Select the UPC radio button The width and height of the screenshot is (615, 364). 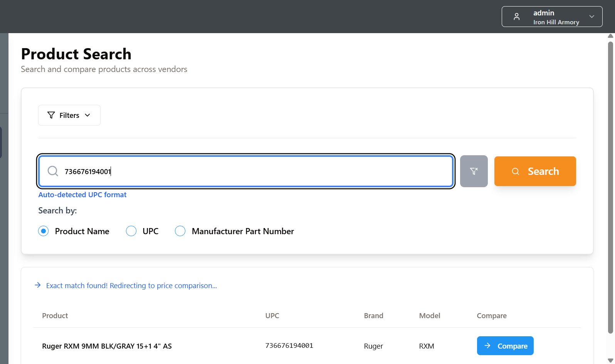coord(131,231)
